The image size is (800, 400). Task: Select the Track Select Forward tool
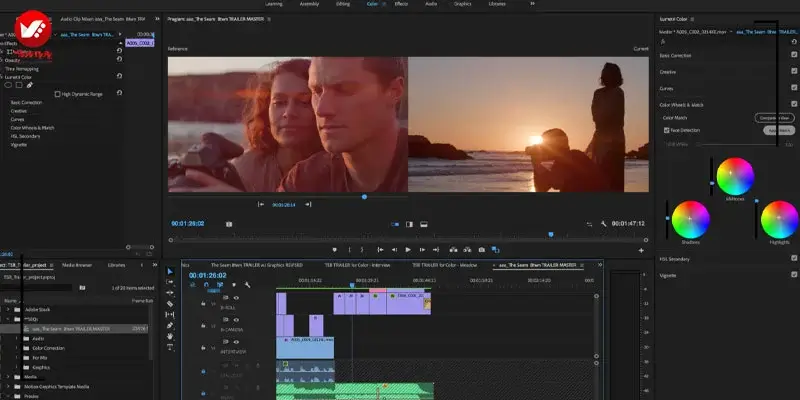[x=170, y=282]
